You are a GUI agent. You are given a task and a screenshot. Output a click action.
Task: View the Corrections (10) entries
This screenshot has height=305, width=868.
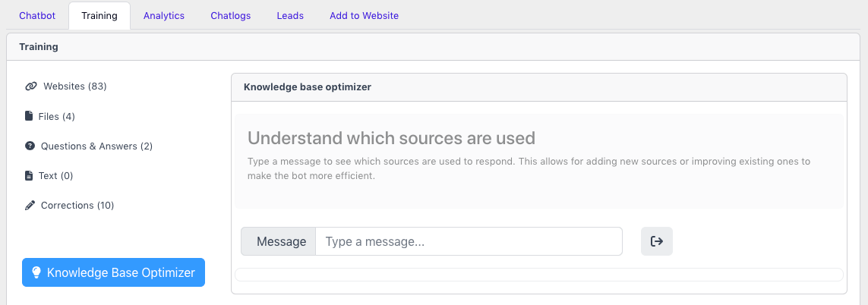[77, 205]
